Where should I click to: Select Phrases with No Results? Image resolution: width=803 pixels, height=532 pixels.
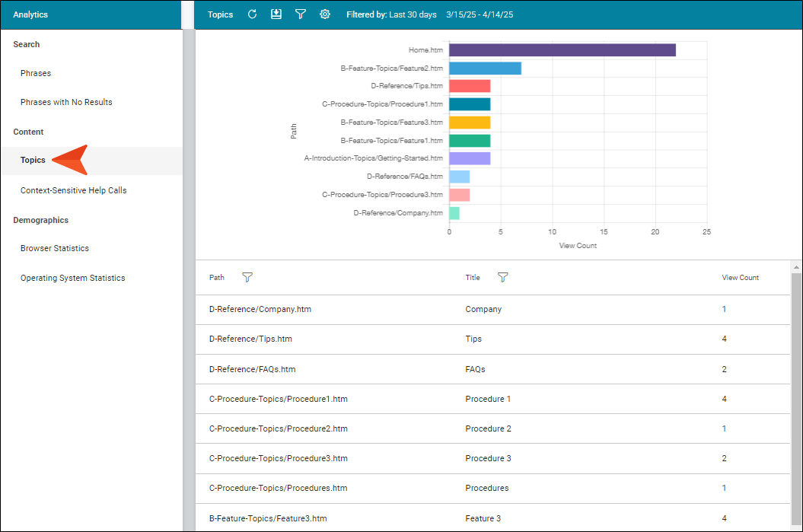click(x=66, y=102)
